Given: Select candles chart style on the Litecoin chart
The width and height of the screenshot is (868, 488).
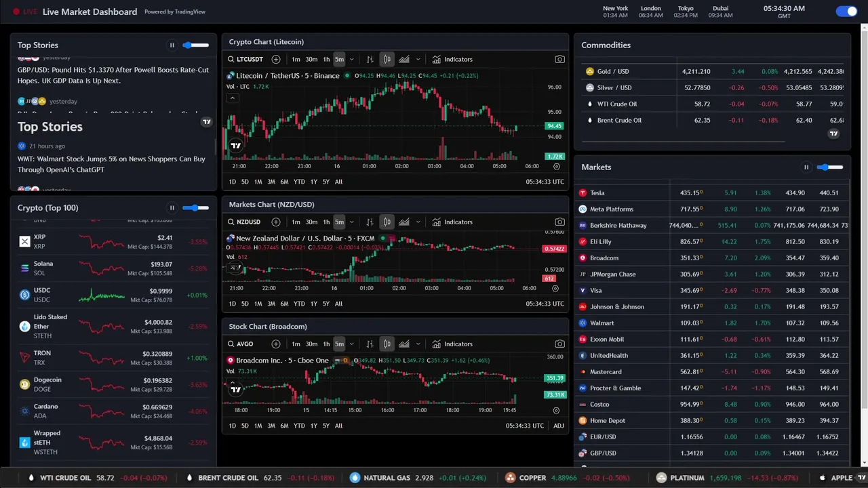Looking at the screenshot, I should 387,59.
